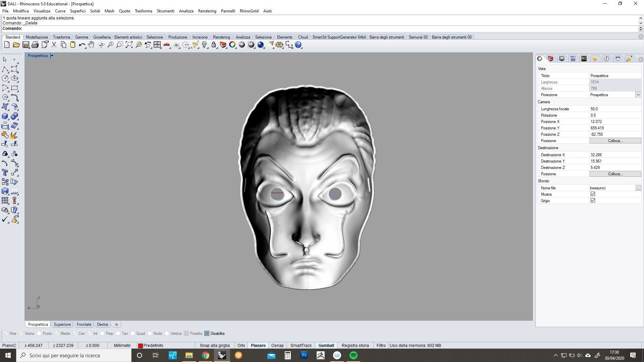This screenshot has height=362, width=644.
Task: Open the Layers panel tab icon
Action: click(x=550, y=59)
